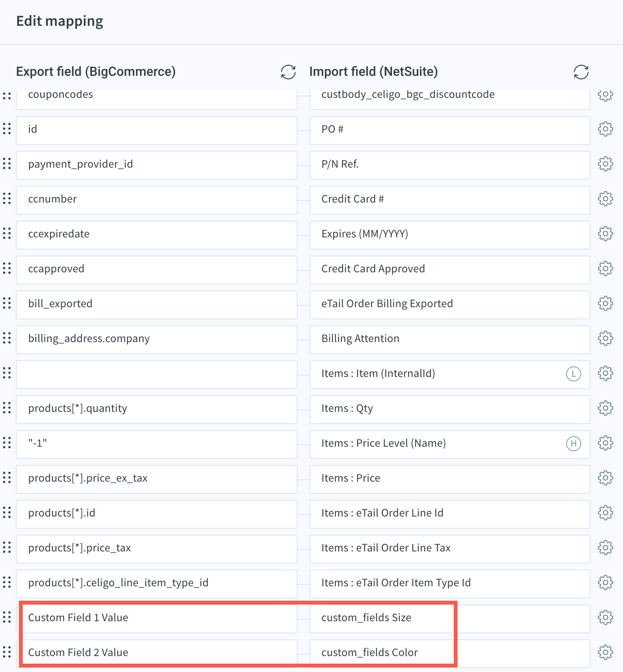Click the empty export field beside Item InternalId

point(156,375)
